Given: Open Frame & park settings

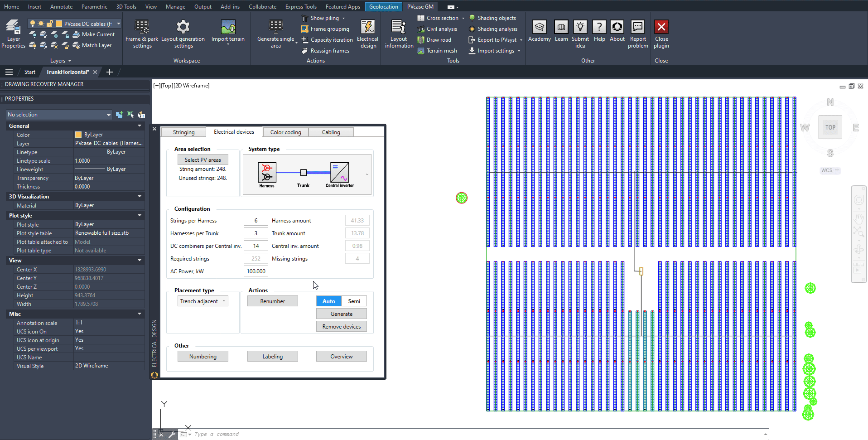Looking at the screenshot, I should 141,27.
